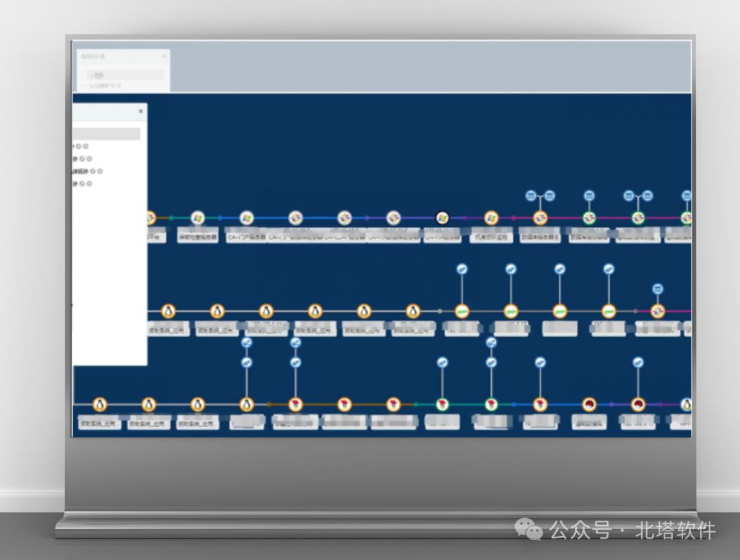Select the 数据库服务器主 node icon
Screen dimensions: 740x560
541,218
